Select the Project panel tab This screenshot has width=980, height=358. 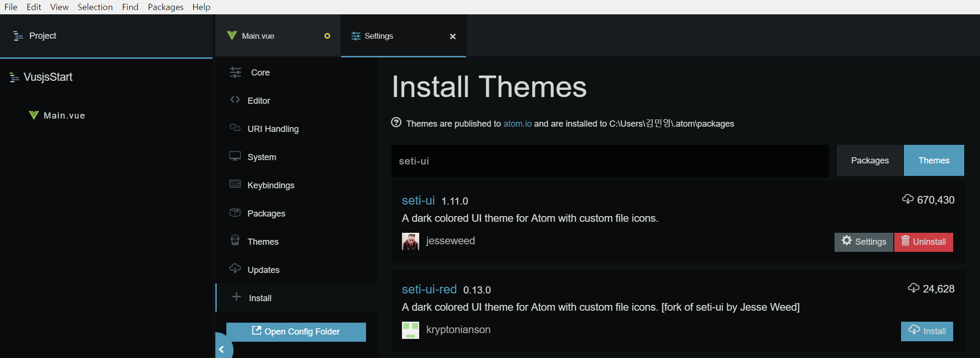[x=106, y=36]
